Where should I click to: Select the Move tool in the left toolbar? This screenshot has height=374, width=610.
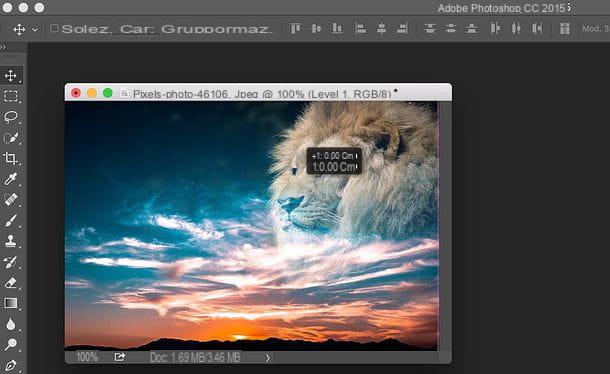click(x=11, y=76)
